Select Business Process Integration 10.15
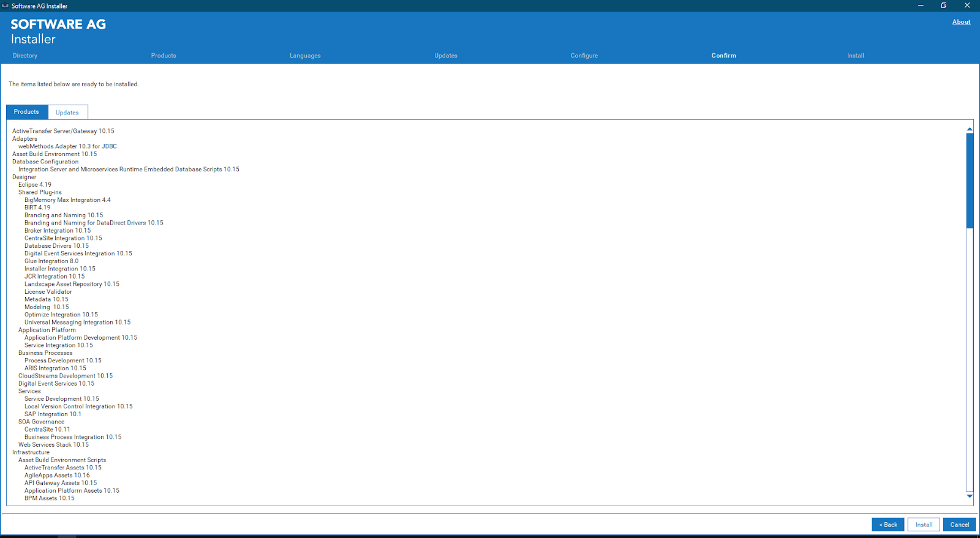Viewport: 980px width, 538px height. [73, 437]
